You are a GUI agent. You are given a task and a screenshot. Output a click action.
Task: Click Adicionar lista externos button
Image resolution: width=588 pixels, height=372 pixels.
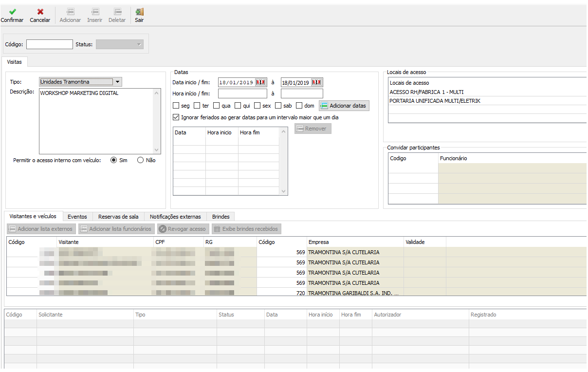coord(41,229)
